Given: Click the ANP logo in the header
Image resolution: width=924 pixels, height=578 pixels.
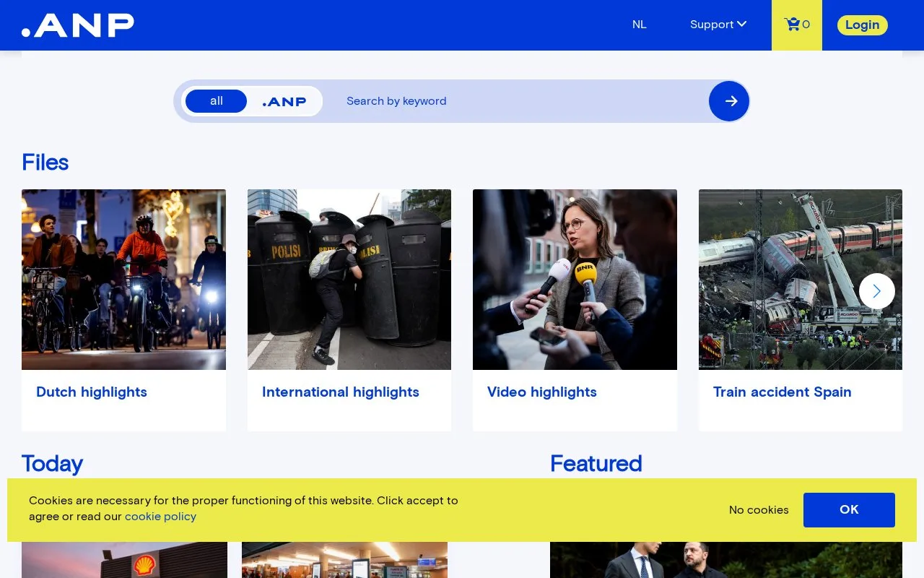Looking at the screenshot, I should pyautogui.click(x=78, y=25).
